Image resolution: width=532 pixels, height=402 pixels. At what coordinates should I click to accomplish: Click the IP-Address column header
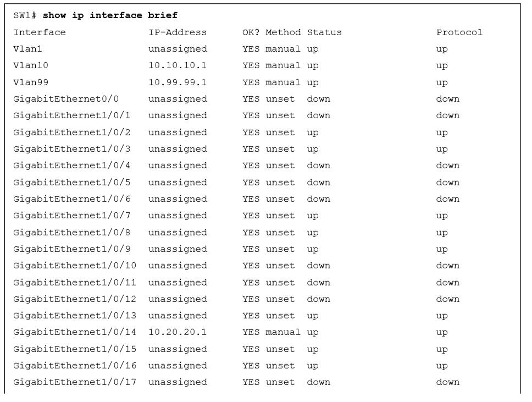point(178,32)
